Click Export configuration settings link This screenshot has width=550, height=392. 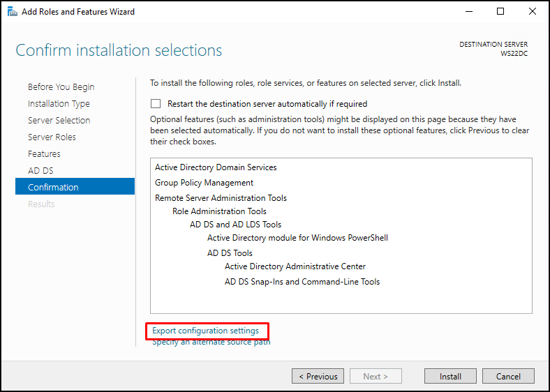coord(205,331)
